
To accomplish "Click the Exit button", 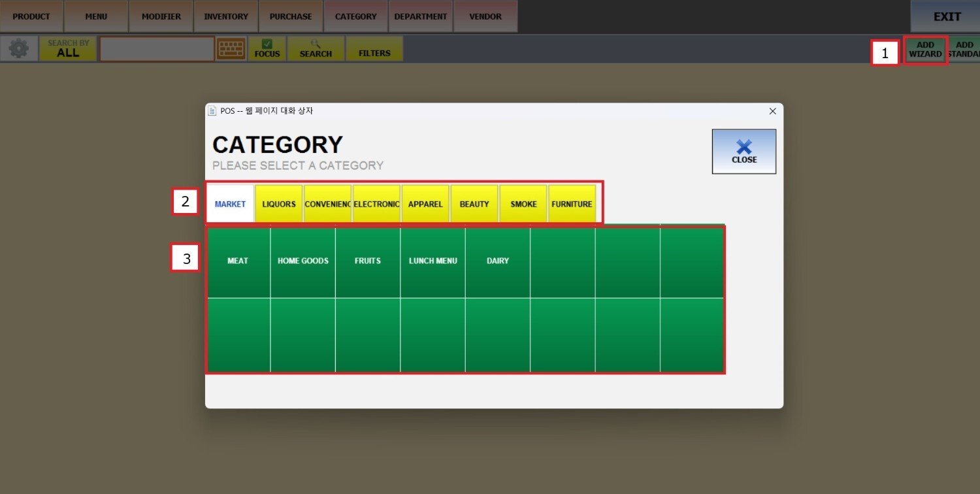I will [947, 17].
